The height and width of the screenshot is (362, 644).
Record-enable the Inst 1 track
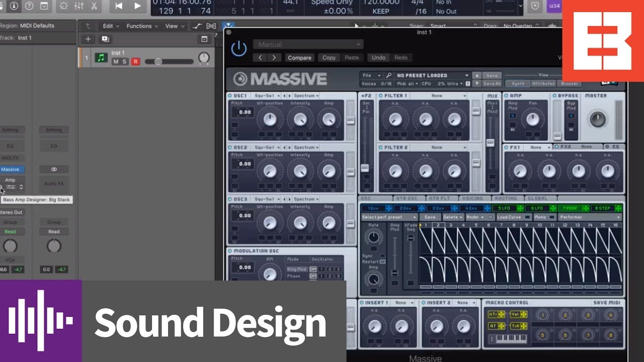coord(135,62)
